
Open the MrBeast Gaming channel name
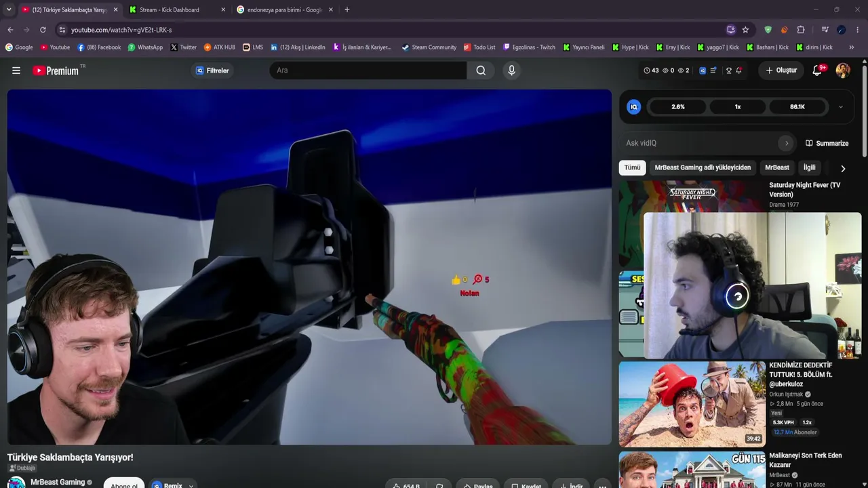(58, 483)
